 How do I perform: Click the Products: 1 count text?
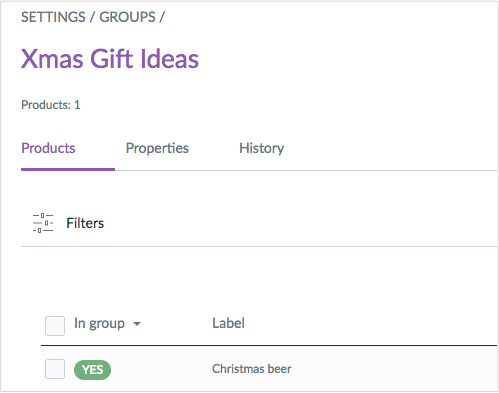(x=51, y=105)
